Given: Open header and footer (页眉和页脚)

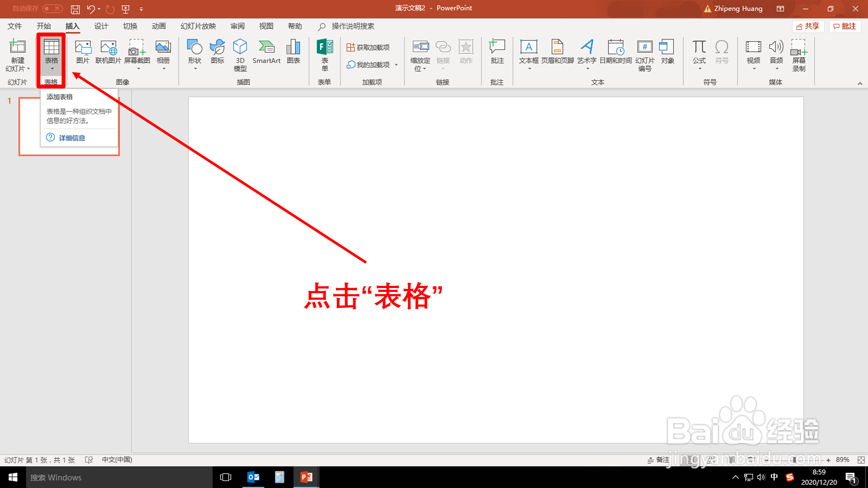Looking at the screenshot, I should (557, 52).
